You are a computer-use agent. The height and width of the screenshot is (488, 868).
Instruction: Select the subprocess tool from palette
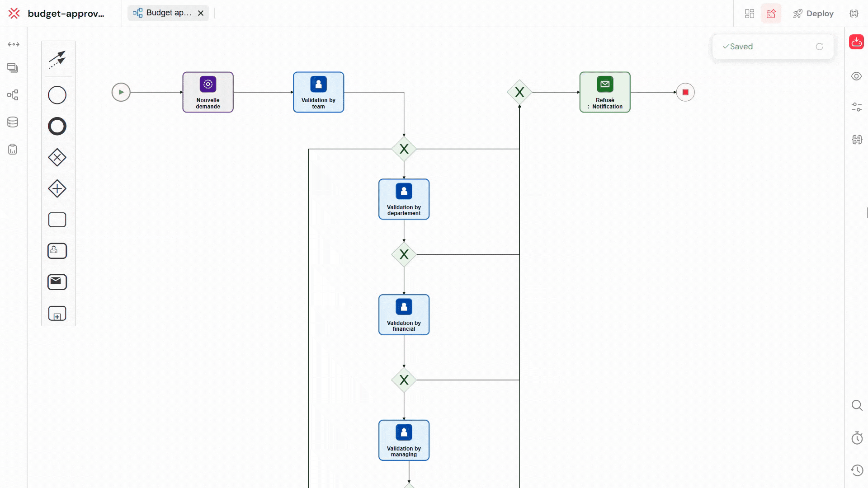pyautogui.click(x=57, y=313)
